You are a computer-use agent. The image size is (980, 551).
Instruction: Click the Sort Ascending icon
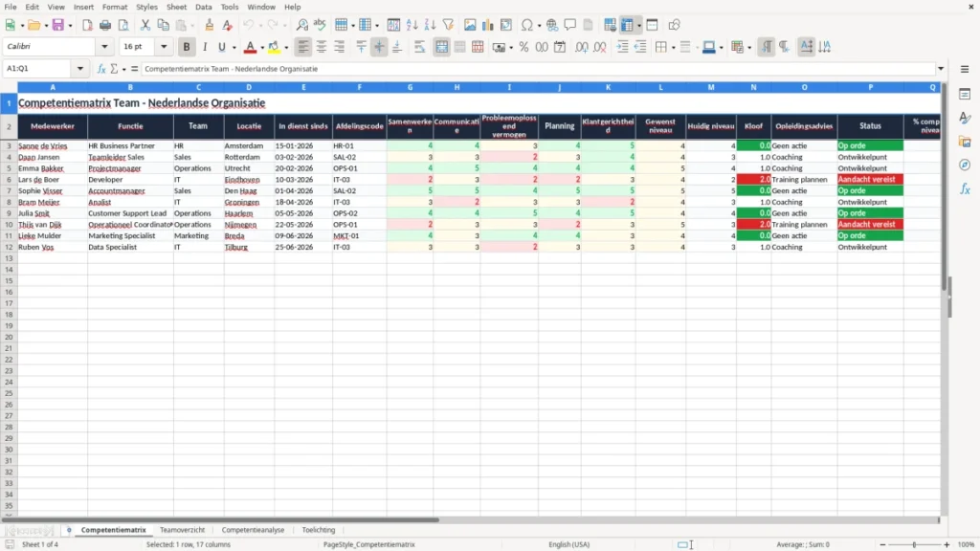(412, 25)
